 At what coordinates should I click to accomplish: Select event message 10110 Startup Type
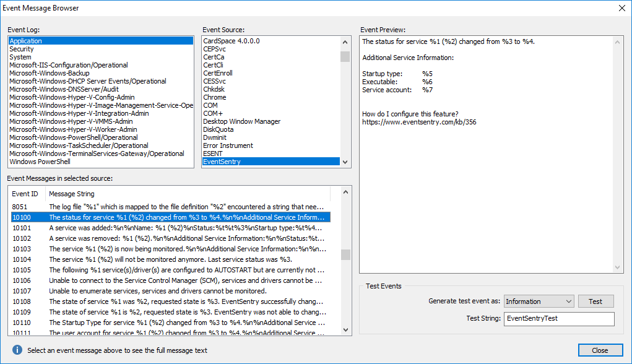pyautogui.click(x=170, y=322)
